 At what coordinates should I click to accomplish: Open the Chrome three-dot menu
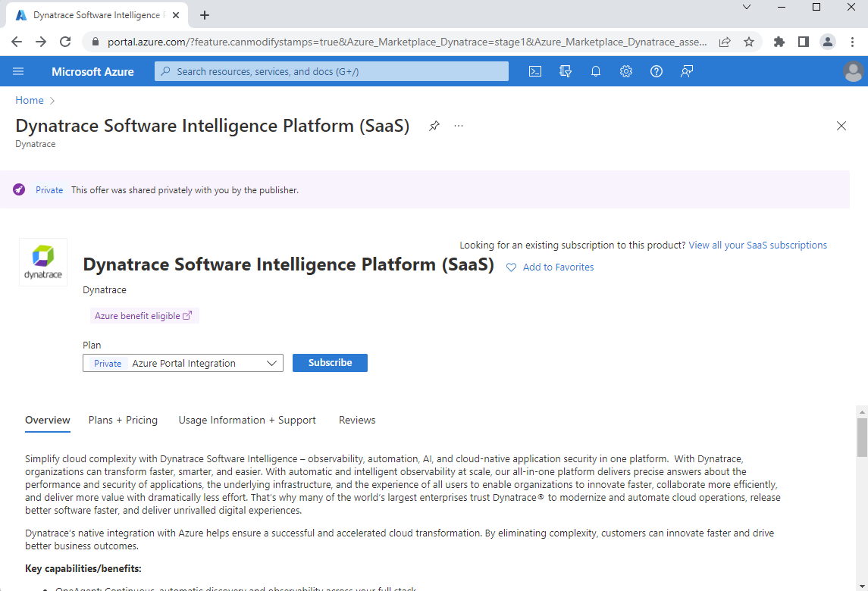click(x=853, y=42)
